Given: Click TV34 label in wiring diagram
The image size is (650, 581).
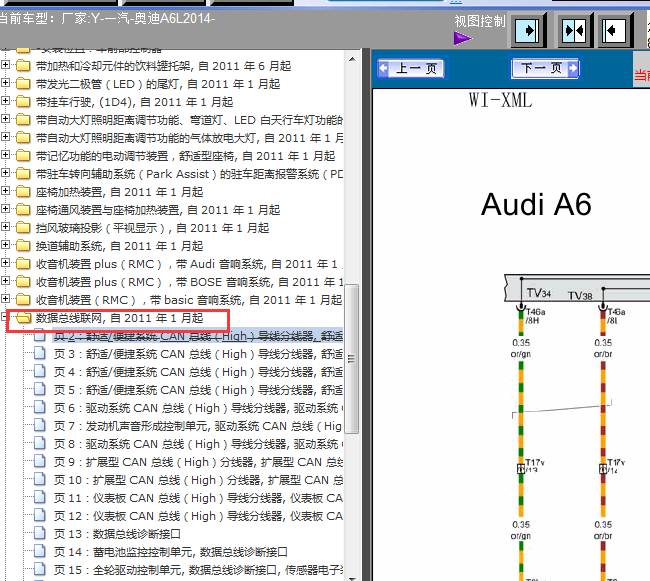Looking at the screenshot, I should 538,293.
